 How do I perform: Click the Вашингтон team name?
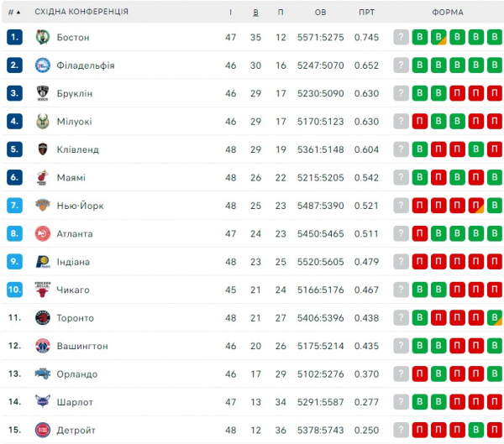pyautogui.click(x=82, y=346)
